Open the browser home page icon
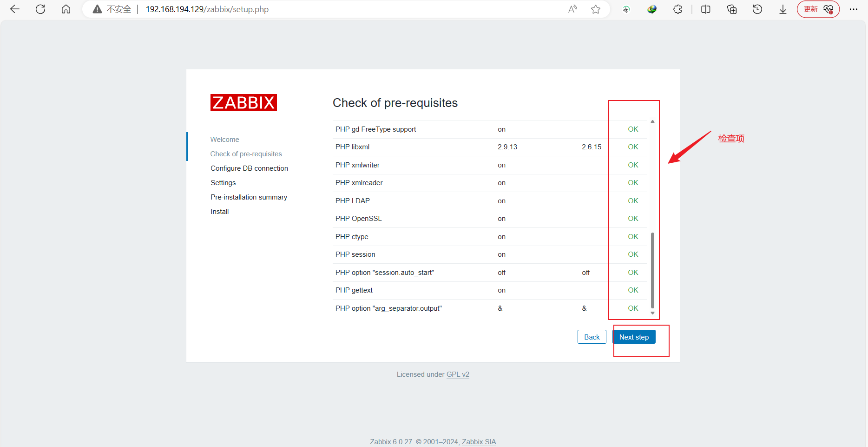The width and height of the screenshot is (868, 447). (66, 9)
